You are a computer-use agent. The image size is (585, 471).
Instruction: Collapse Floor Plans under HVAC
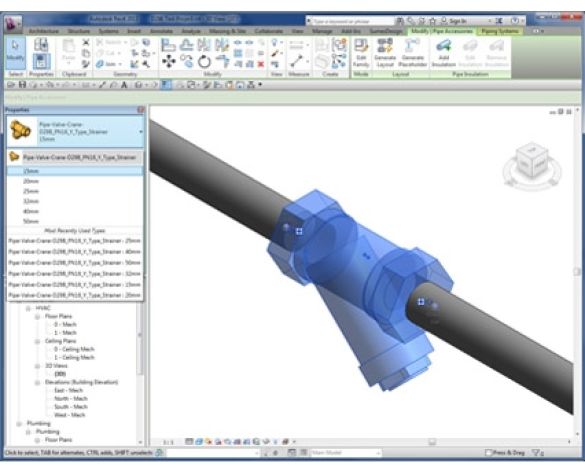click(x=37, y=316)
